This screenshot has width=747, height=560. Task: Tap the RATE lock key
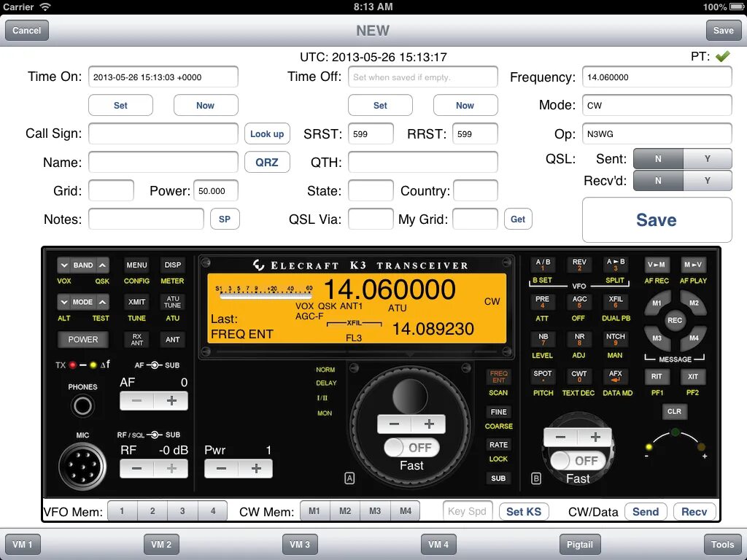pos(498,445)
